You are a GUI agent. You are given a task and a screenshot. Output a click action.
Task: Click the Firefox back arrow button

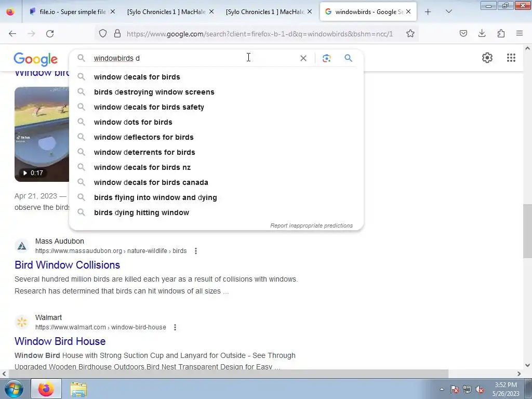pos(12,34)
